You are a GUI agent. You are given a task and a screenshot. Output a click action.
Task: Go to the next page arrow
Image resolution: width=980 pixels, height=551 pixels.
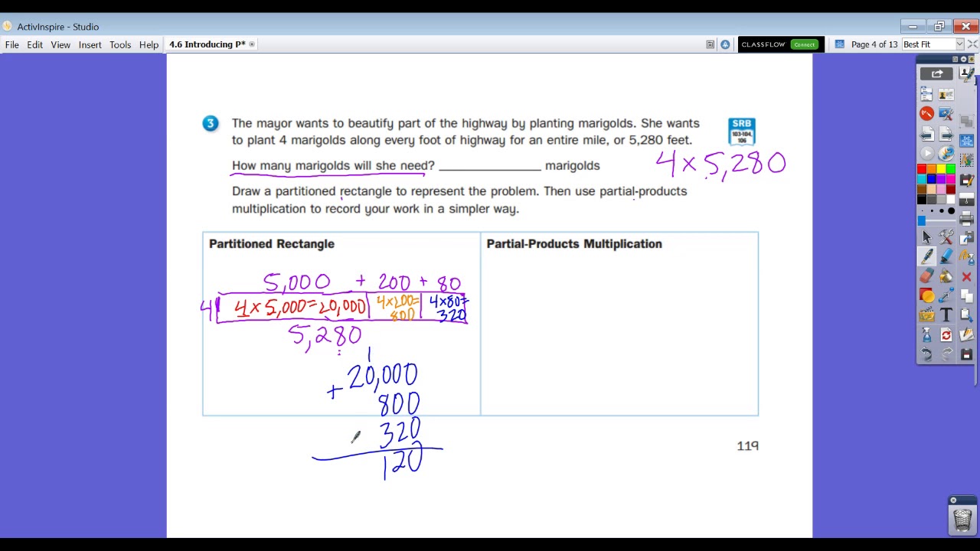click(x=946, y=134)
